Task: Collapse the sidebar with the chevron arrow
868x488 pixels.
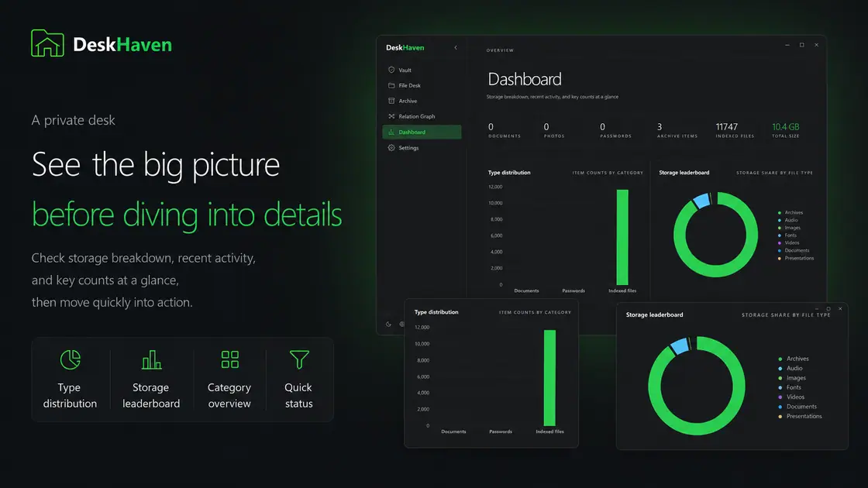Action: coord(456,47)
